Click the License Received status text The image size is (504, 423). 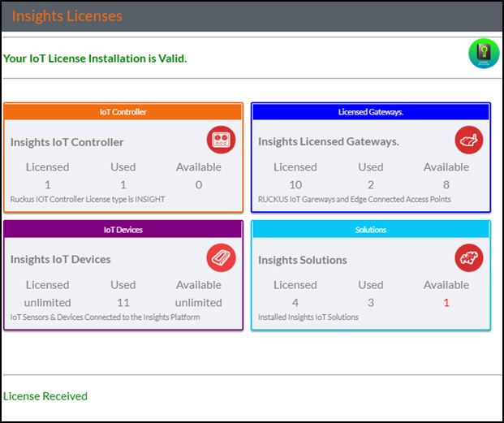pyautogui.click(x=45, y=396)
